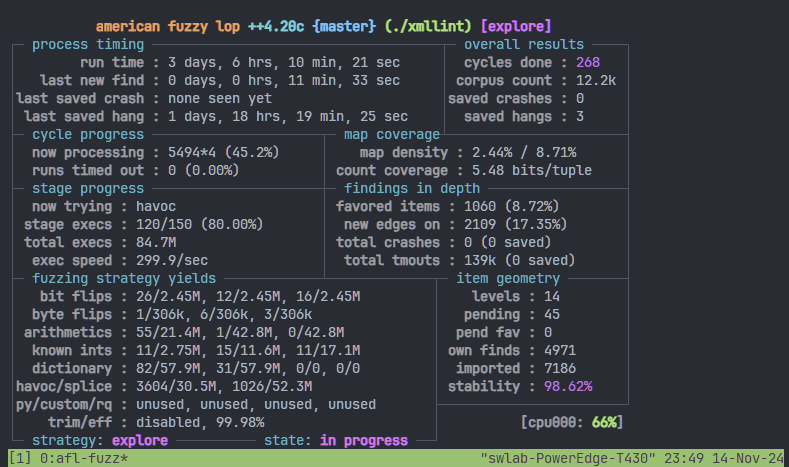This screenshot has height=467, width=789.
Task: Click the "findings in depth" section header
Action: click(x=412, y=188)
